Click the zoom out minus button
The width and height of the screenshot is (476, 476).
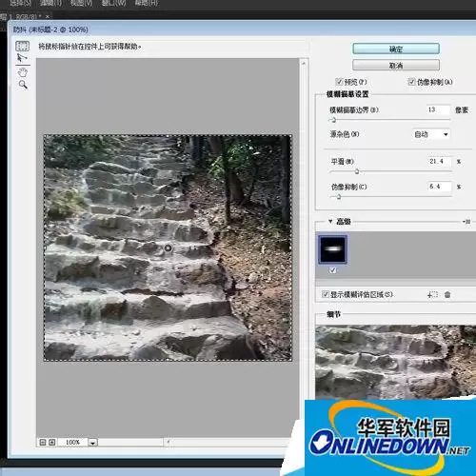click(43, 442)
